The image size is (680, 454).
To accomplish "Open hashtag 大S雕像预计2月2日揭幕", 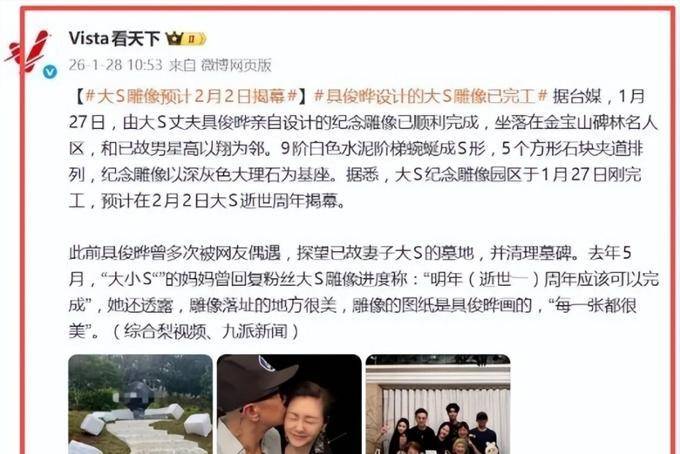I will (x=191, y=96).
